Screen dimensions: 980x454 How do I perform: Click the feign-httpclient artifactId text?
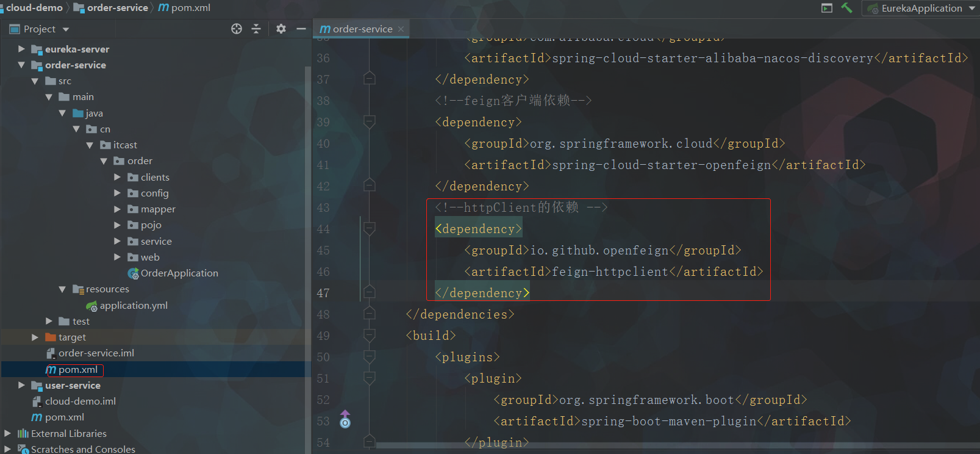(x=610, y=272)
